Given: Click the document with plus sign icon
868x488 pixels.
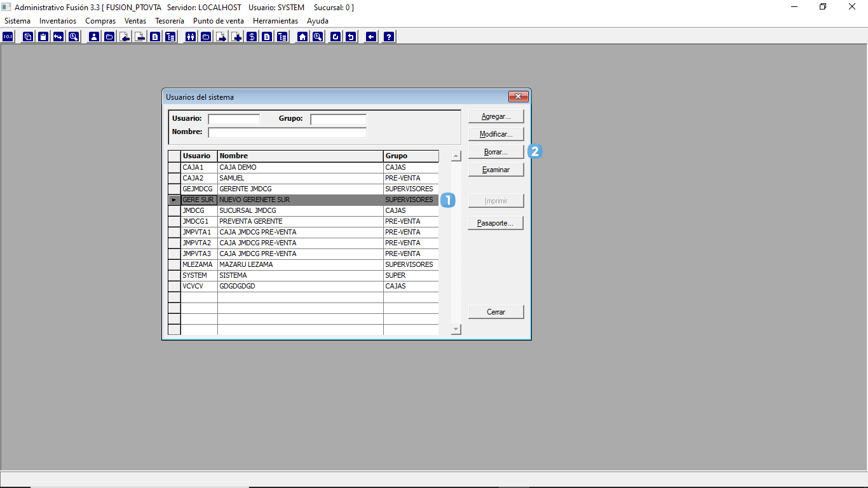Looking at the screenshot, I should click(236, 36).
